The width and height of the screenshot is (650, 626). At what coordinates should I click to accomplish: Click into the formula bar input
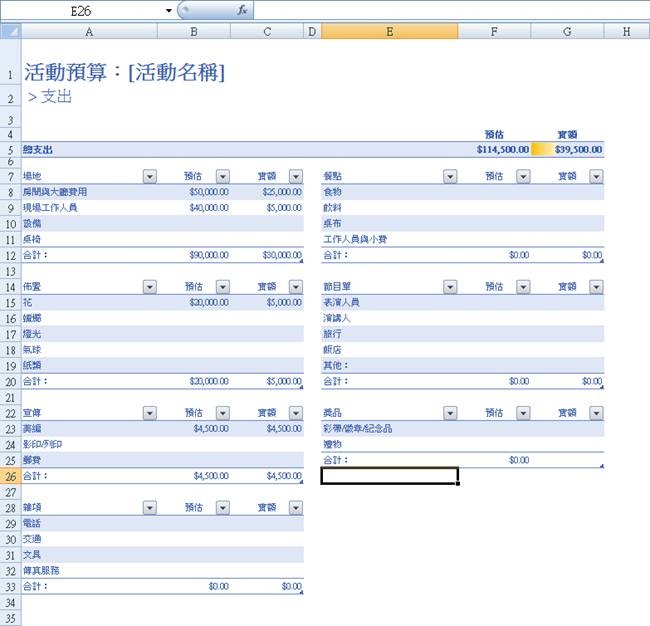(451, 10)
